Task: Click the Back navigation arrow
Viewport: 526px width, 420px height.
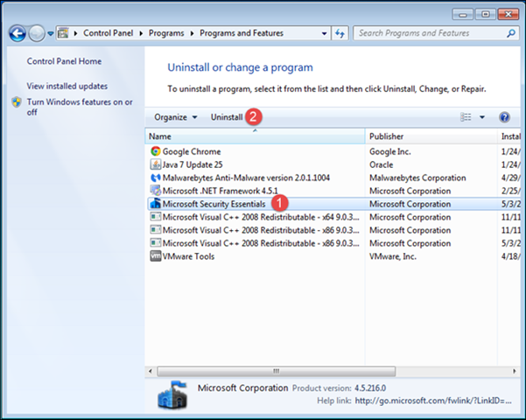Action: pyautogui.click(x=18, y=33)
